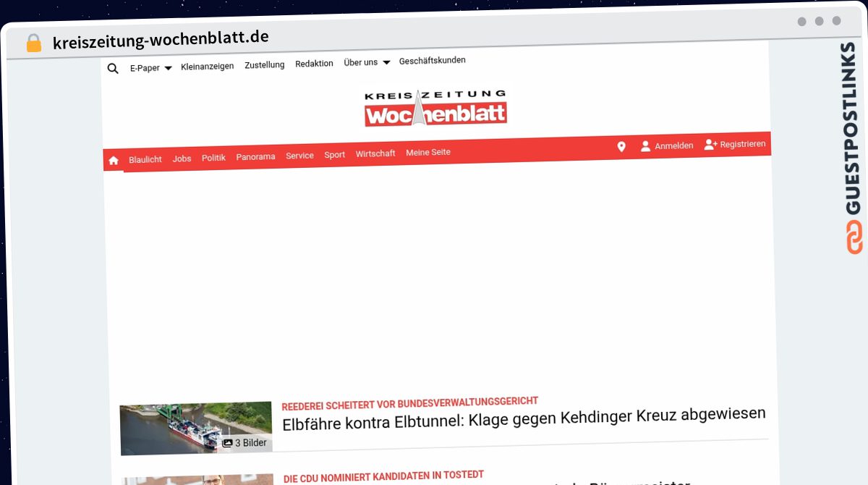
Task: Select the Blaulicht section
Action: 145,159
